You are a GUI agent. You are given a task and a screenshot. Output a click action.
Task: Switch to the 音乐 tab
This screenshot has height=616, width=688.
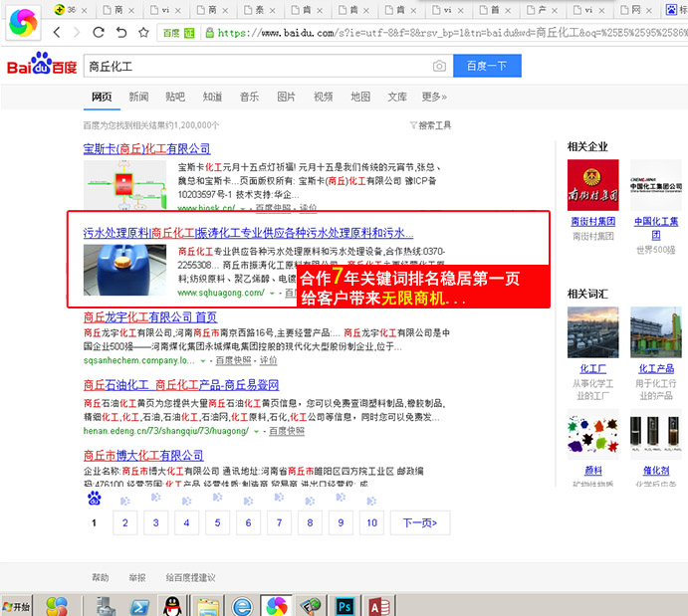pyautogui.click(x=249, y=97)
